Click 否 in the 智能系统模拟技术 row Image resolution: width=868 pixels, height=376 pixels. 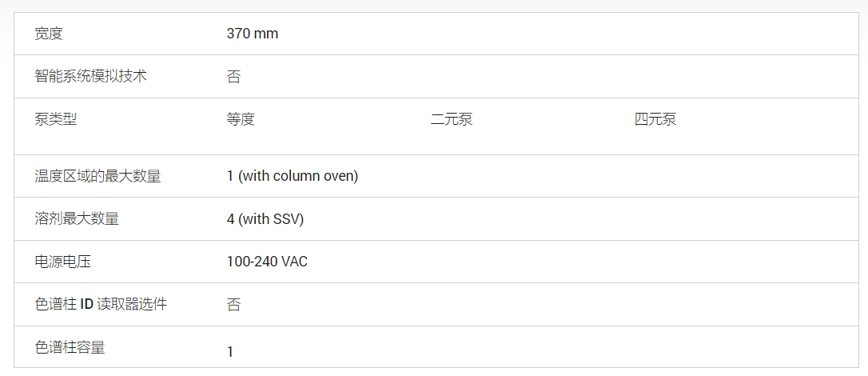click(x=233, y=77)
